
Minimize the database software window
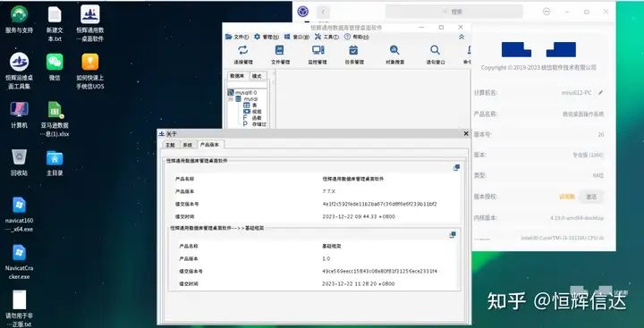pos(422,28)
